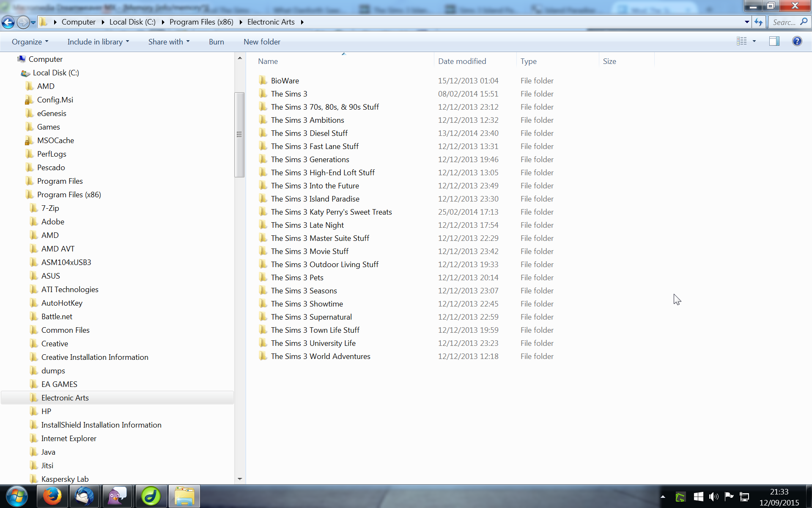Image resolution: width=812 pixels, height=508 pixels.
Task: Sort by Type column header
Action: click(528, 61)
